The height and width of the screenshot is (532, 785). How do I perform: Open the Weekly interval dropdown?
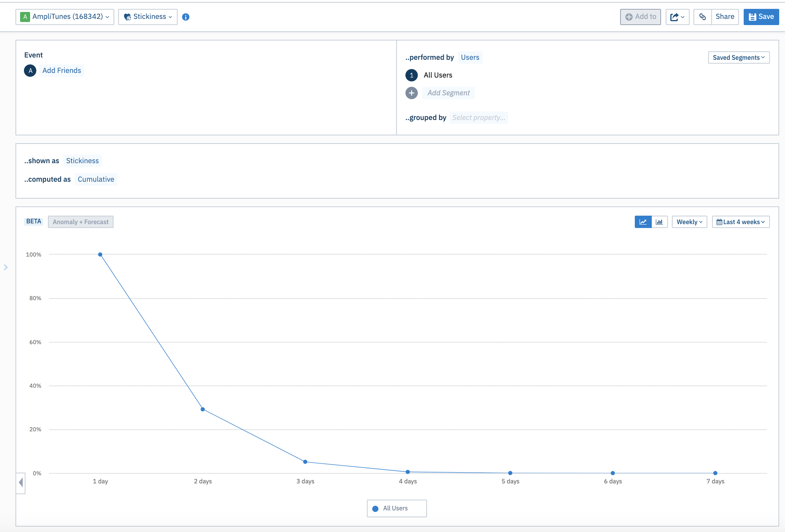pyautogui.click(x=689, y=222)
